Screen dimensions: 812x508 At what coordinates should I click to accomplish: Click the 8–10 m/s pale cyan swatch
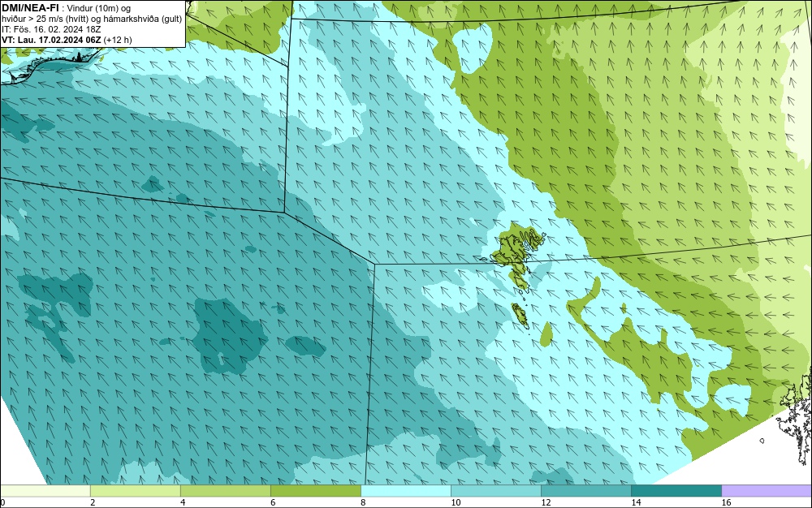coord(405,491)
